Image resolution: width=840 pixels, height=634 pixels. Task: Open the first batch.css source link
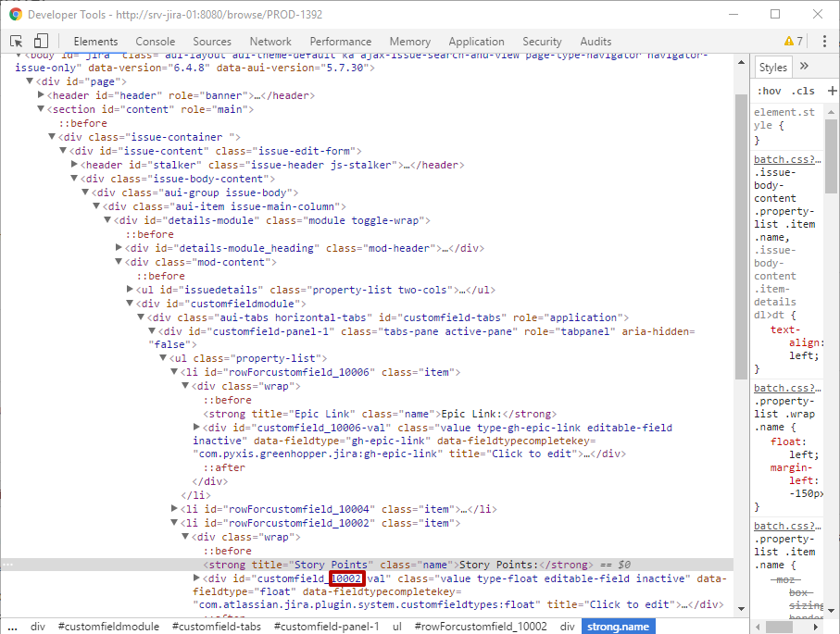[787, 159]
